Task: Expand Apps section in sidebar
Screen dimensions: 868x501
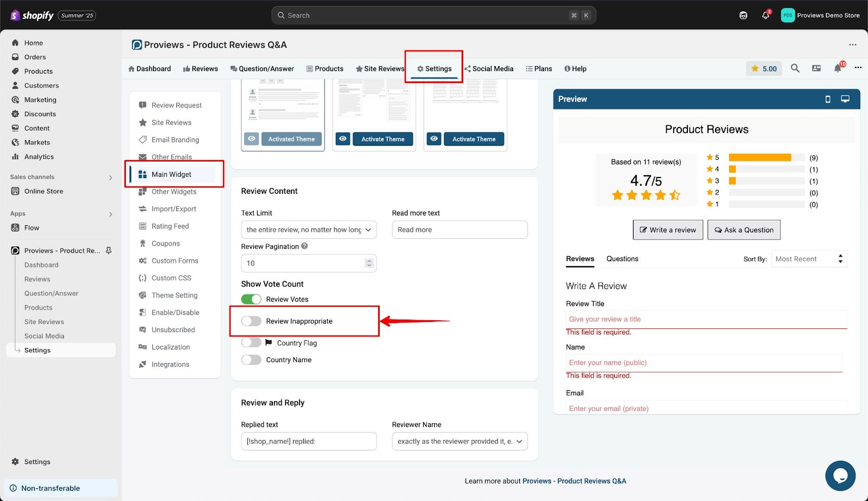Action: tap(111, 214)
